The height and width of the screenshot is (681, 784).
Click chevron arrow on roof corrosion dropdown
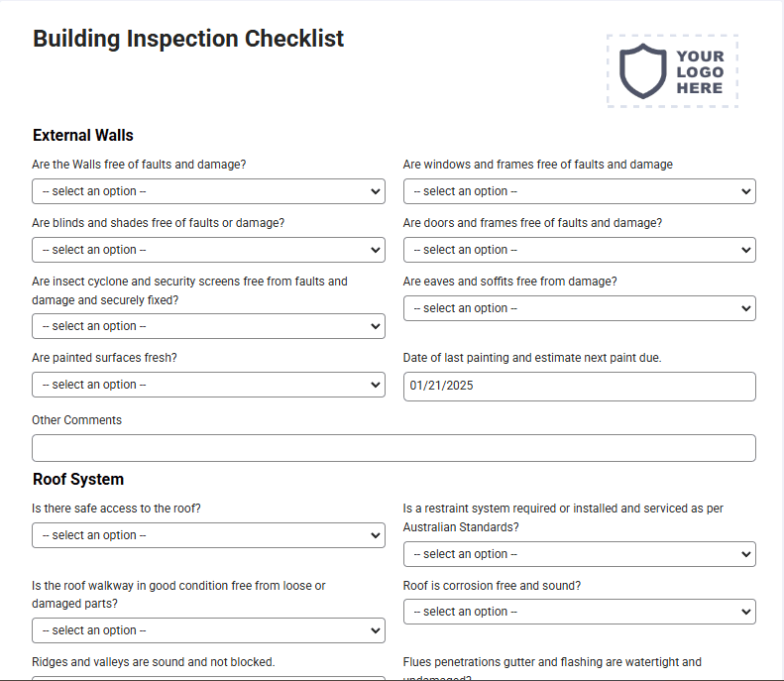tap(746, 612)
